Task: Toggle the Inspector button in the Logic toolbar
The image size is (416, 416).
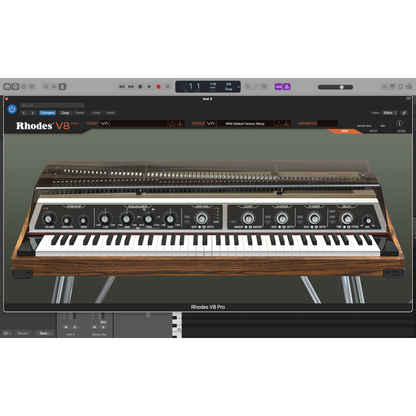Action: click(15, 87)
